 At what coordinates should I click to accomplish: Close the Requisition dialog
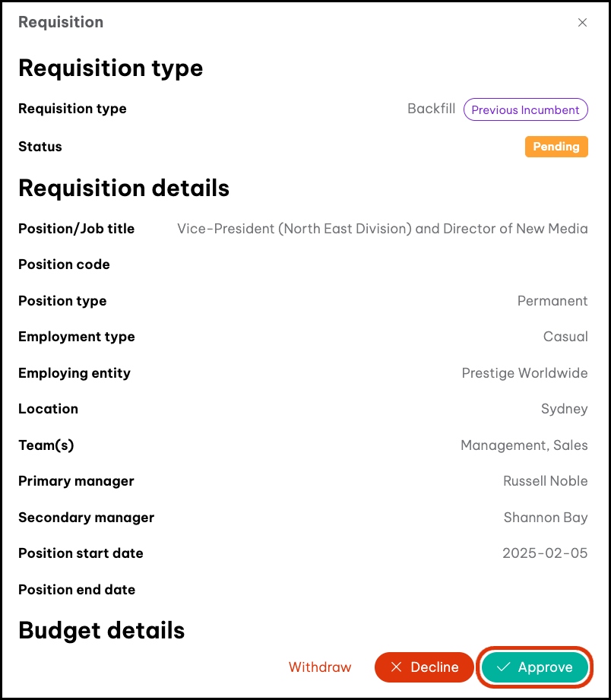(582, 23)
